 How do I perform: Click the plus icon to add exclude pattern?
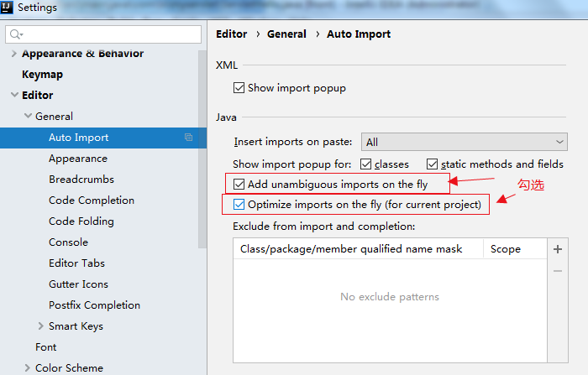tap(558, 249)
